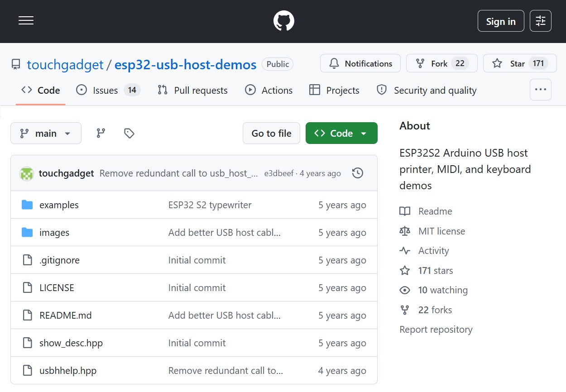Open the hamburger navigation menu
This screenshot has height=392, width=566.
(26, 21)
